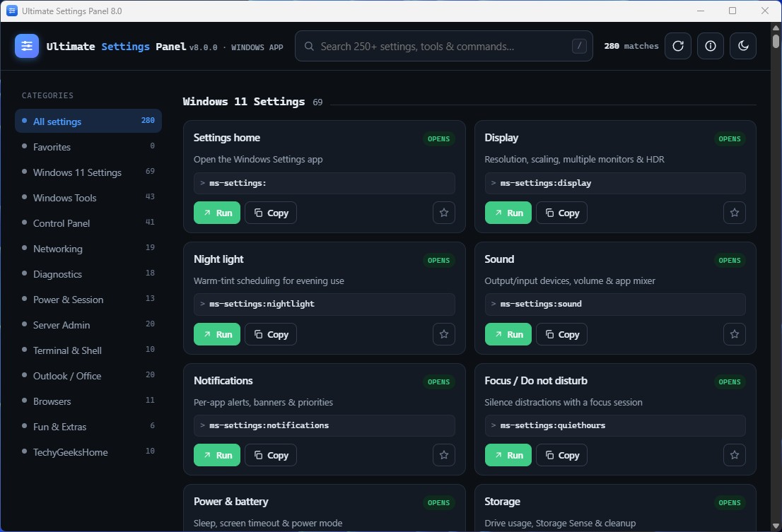
Task: Open TechyGeeksHome category
Action: tap(88, 451)
